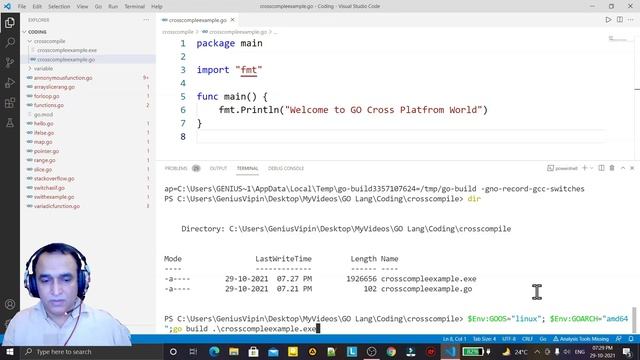Open ifelse.go file
This screenshot has height=360, width=640.
44,133
